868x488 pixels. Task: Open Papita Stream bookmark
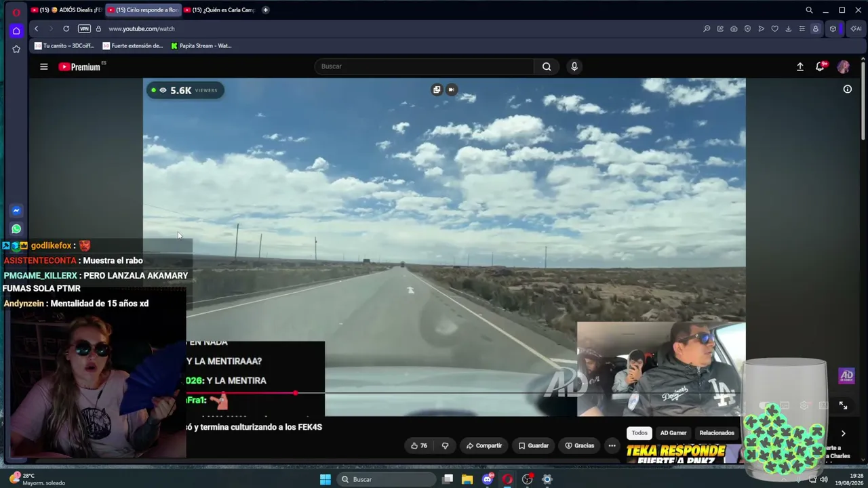(201, 46)
